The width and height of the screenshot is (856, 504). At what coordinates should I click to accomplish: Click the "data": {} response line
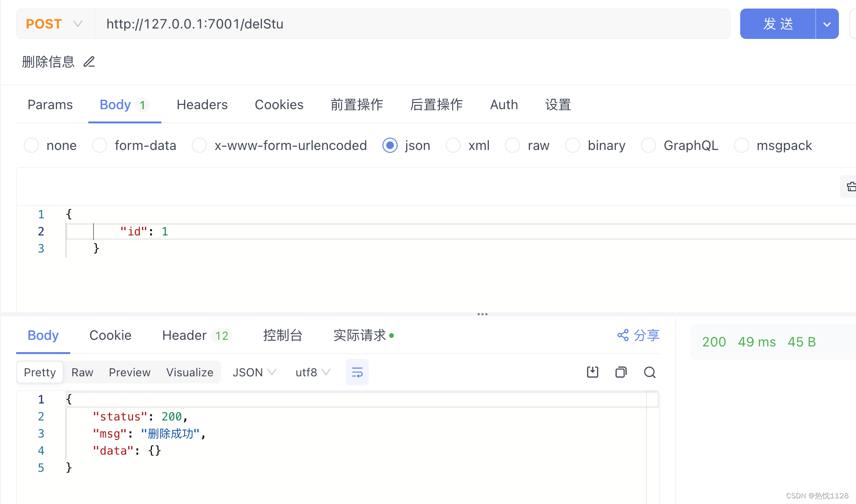(127, 451)
